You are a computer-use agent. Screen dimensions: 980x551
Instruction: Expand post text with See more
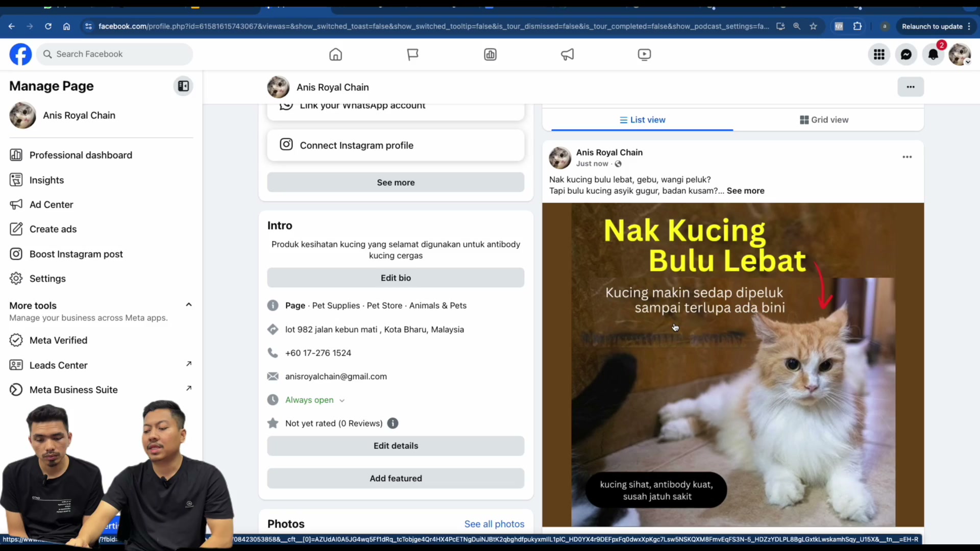745,191
